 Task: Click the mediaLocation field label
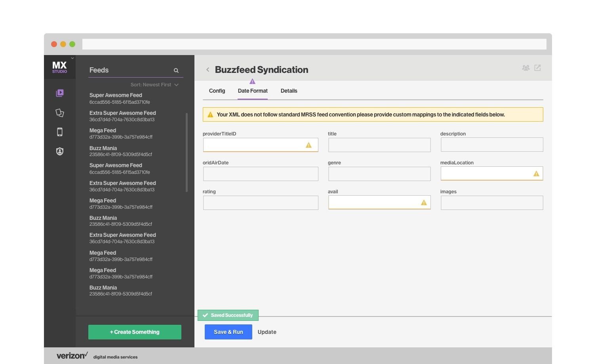pyautogui.click(x=457, y=163)
